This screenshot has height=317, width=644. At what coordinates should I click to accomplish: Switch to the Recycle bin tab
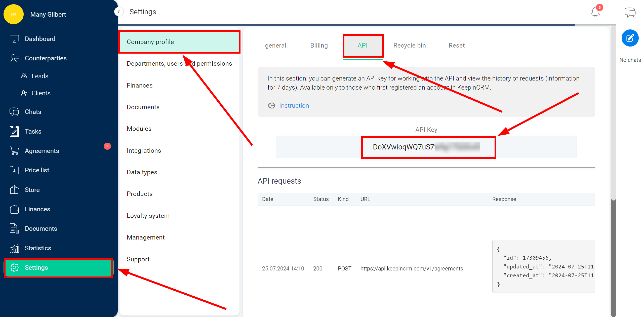(409, 46)
